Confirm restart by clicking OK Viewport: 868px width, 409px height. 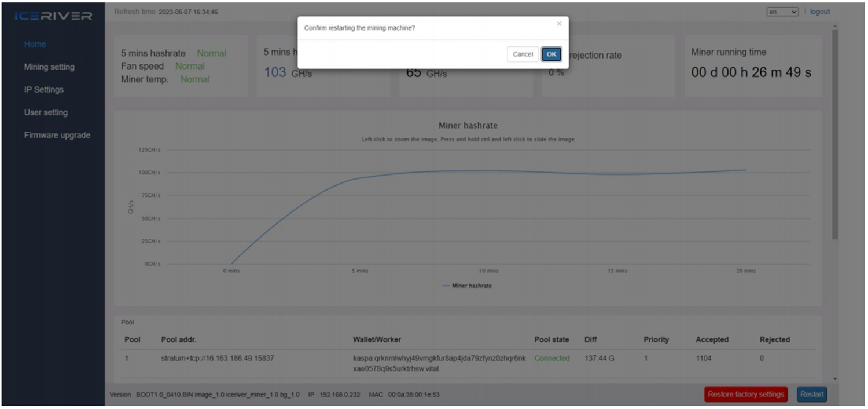click(x=551, y=54)
